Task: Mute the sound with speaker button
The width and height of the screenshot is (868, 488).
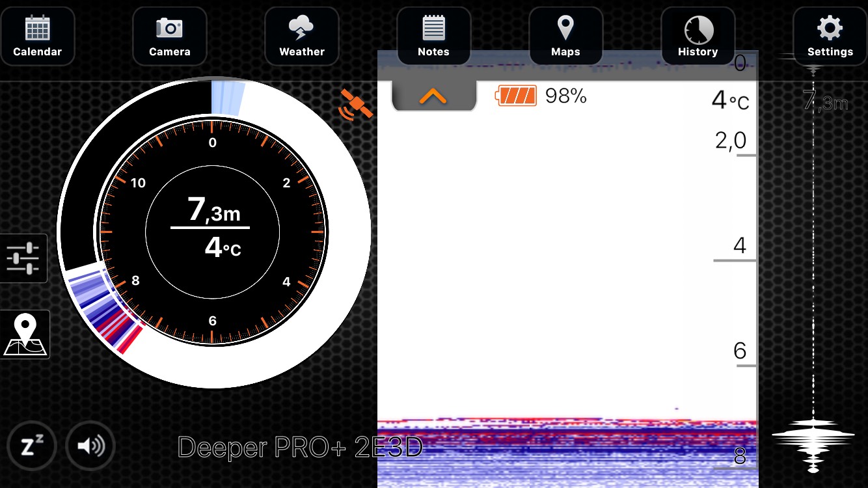Action: 90,446
